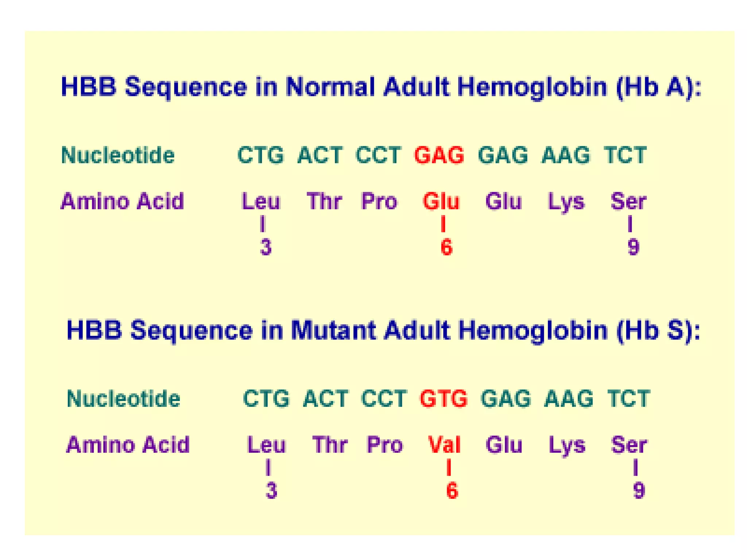747x560 pixels.
Task: Click position number 9 in Hb A section
Action: 633,247
